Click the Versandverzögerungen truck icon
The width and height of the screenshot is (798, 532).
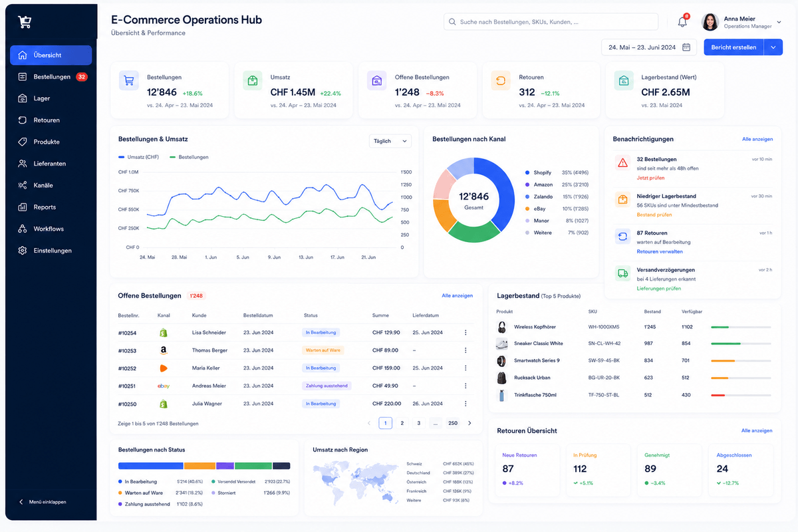pyautogui.click(x=622, y=273)
